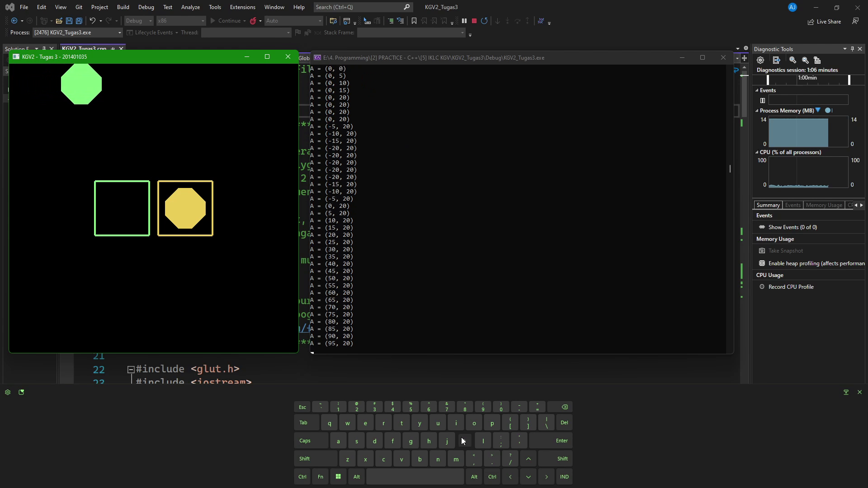Save all files toolbar icon

[x=79, y=21]
